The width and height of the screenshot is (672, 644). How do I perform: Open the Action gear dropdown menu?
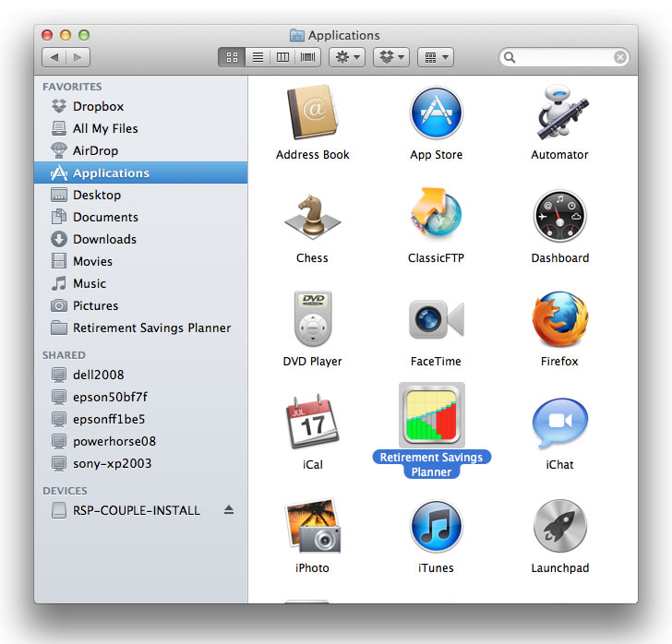pyautogui.click(x=347, y=57)
